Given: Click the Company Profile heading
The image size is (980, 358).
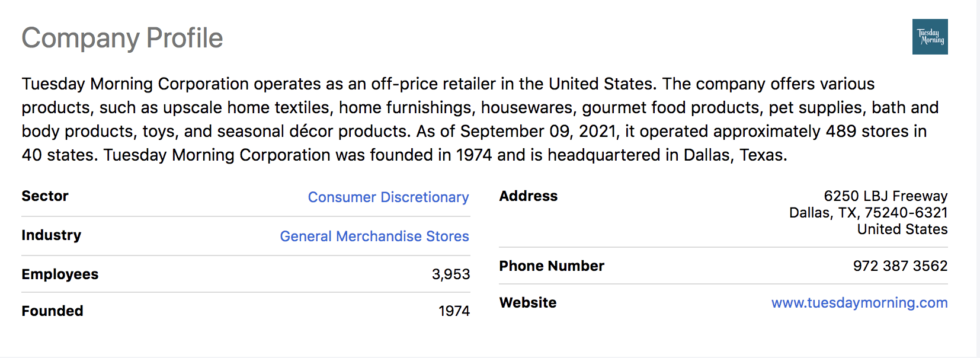Looking at the screenshot, I should 122,38.
